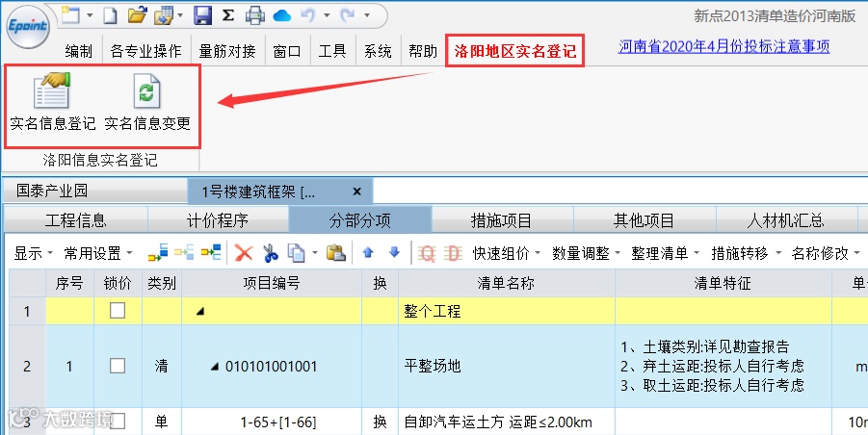
Task: Open 实名信息变更 real-name info change
Action: click(147, 102)
